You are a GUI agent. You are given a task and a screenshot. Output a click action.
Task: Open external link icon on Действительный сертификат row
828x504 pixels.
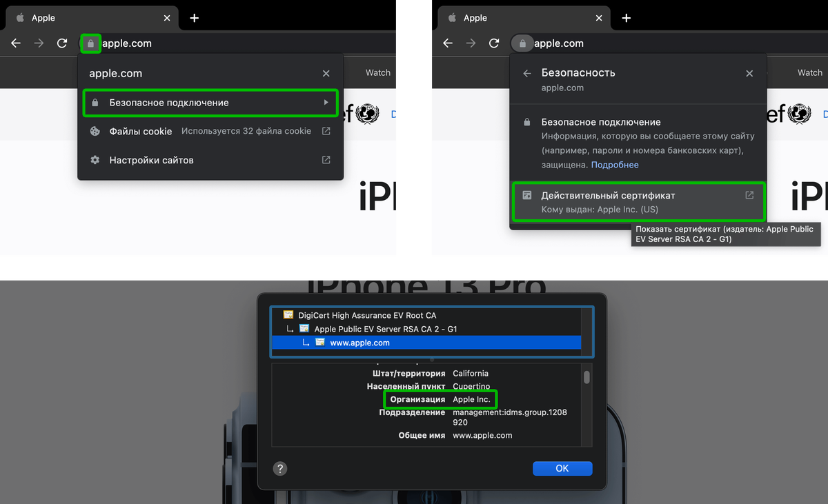coord(750,195)
